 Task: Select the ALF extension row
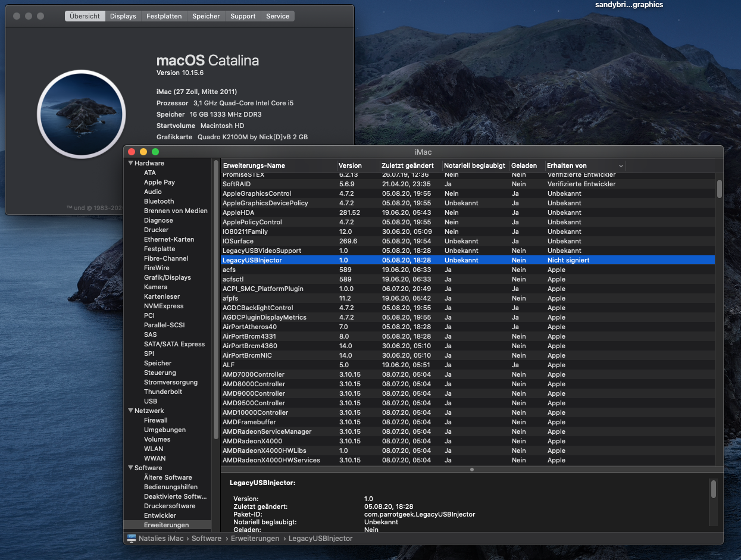click(468, 365)
